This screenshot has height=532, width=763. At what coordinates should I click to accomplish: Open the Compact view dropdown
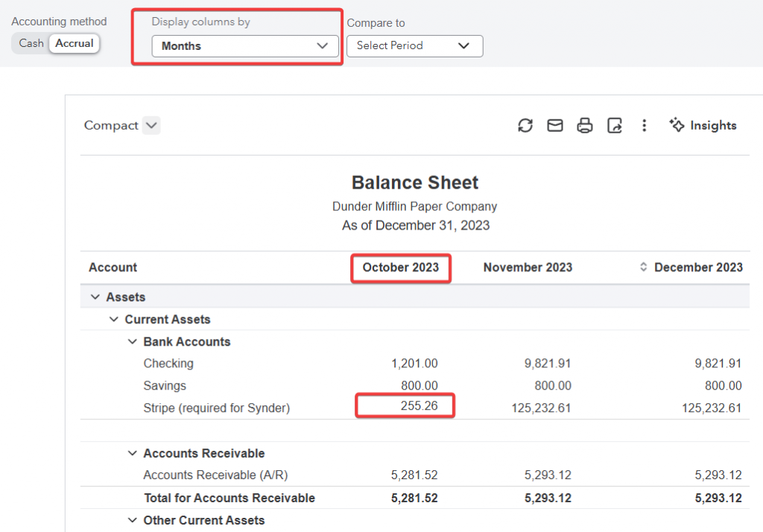(x=151, y=126)
